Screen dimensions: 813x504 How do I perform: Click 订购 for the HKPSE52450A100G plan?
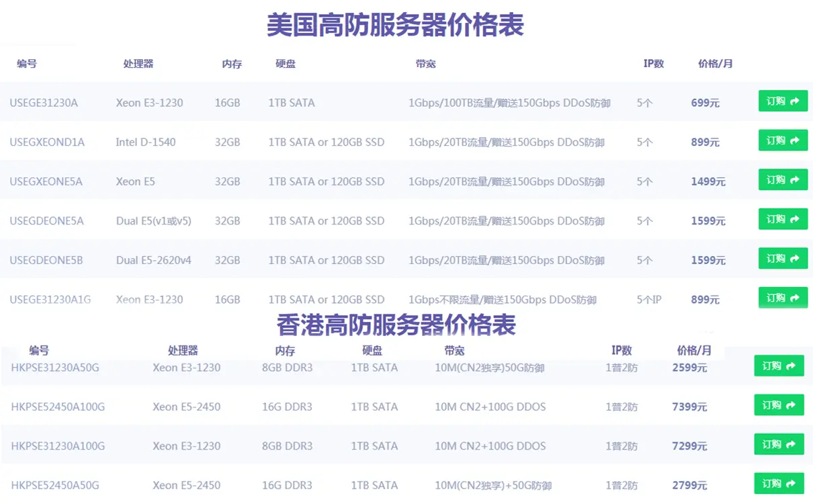[x=779, y=405]
